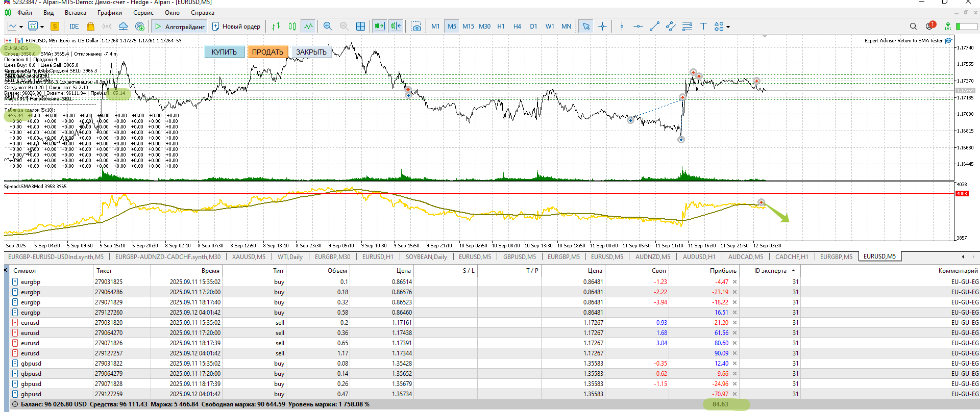980x412 pixels.
Task: Expand the balance summary row plus icon
Action: pos(15,404)
